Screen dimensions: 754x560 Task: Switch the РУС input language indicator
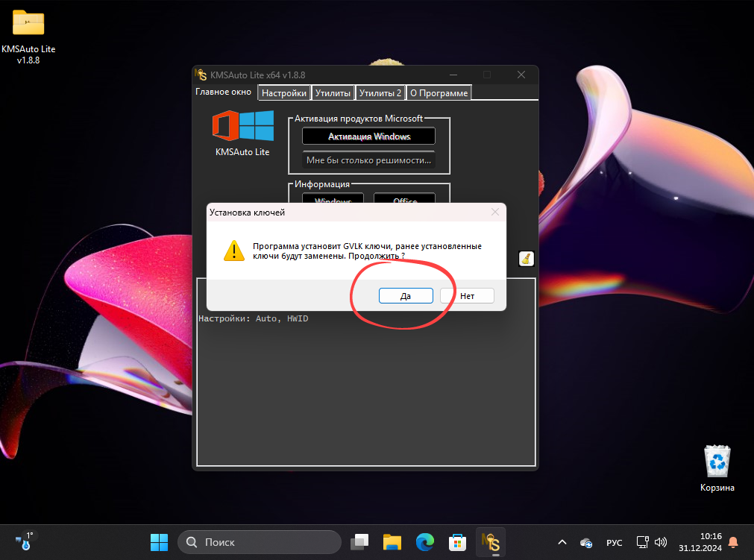(x=614, y=542)
